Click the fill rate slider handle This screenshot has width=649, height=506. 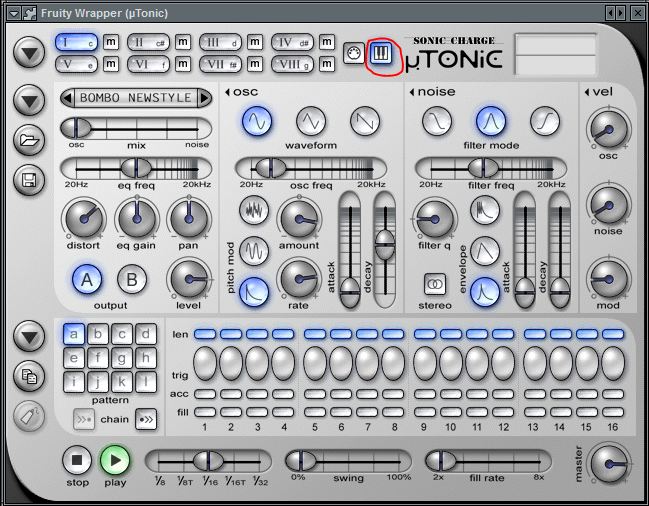click(x=441, y=460)
